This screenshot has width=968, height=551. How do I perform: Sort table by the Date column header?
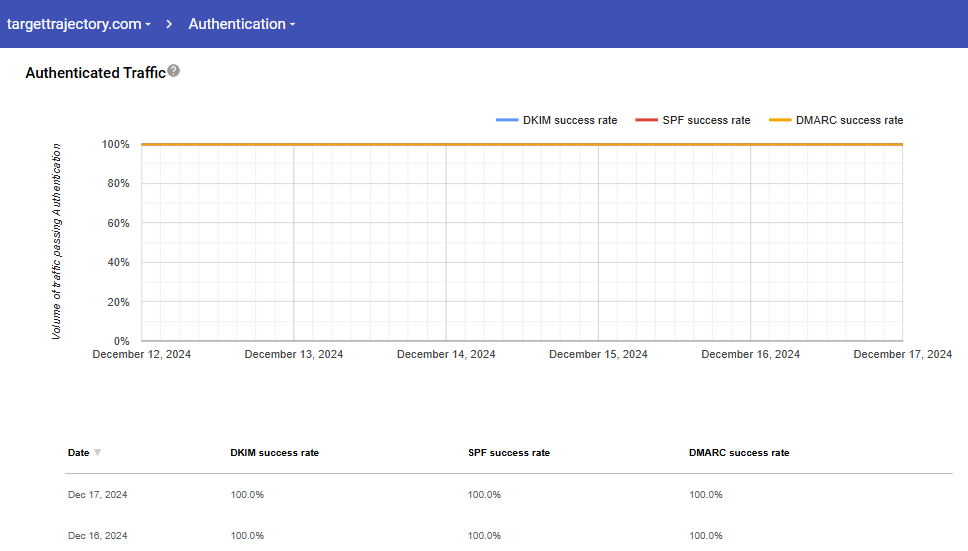pyautogui.click(x=78, y=453)
